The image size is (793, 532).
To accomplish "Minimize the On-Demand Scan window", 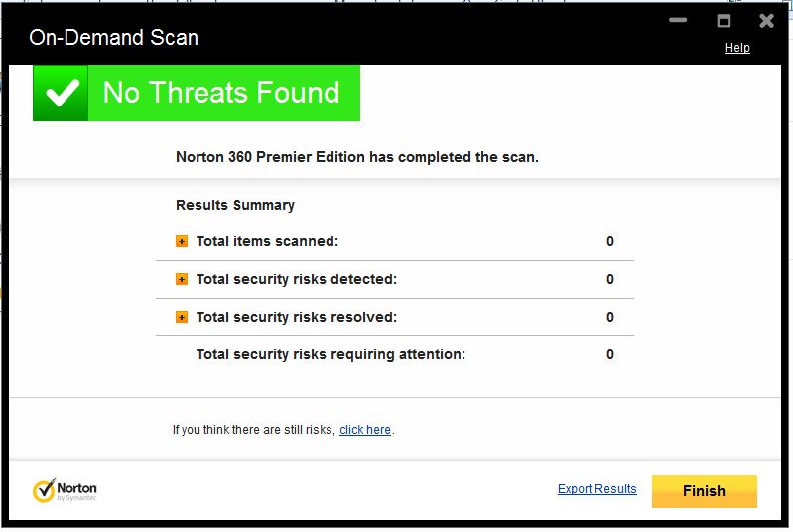I will (679, 21).
